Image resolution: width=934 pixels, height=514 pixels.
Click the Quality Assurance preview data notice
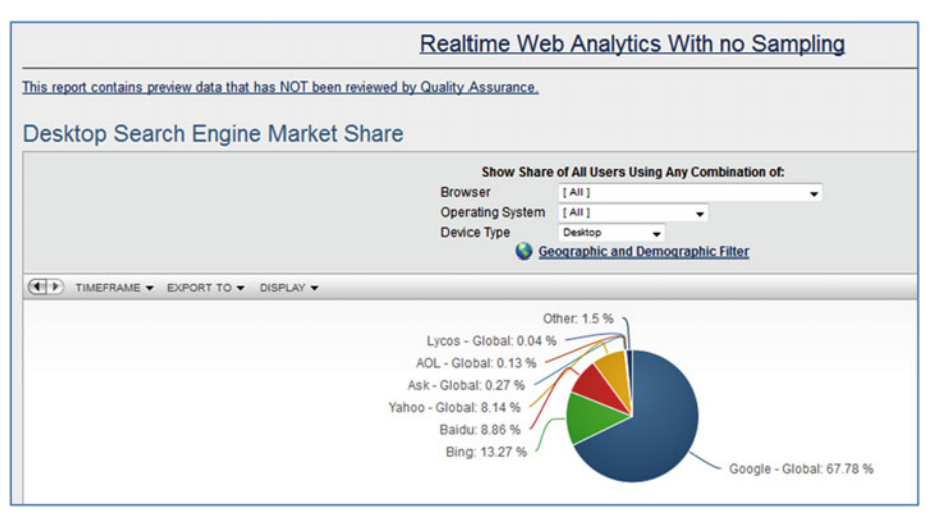tap(281, 88)
